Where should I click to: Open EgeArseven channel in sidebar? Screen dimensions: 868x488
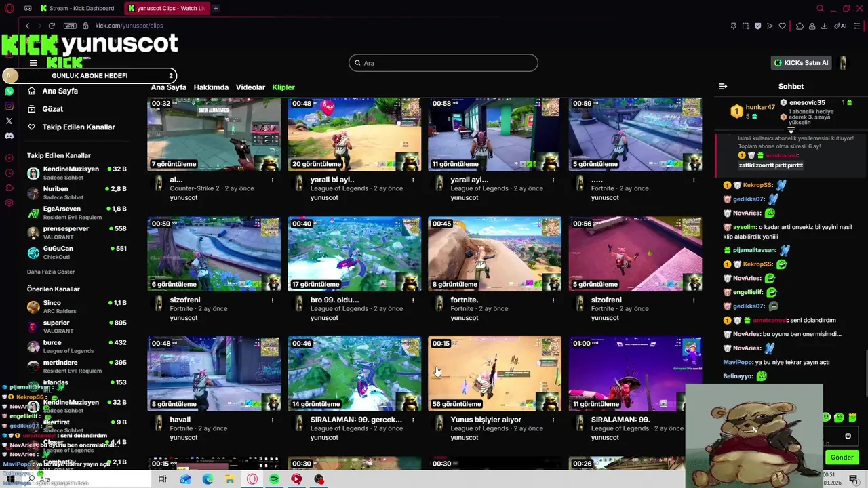pyautogui.click(x=77, y=213)
